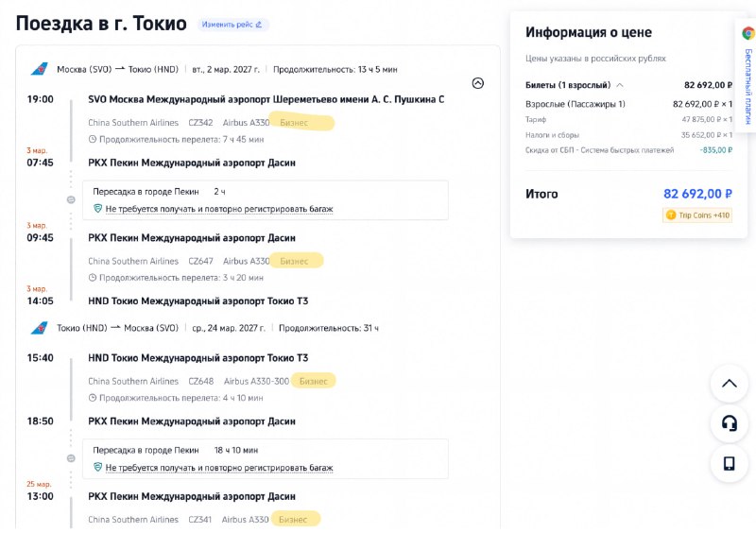Click the Бизнес class label for flight CZ647
756x550 pixels.
tap(294, 261)
